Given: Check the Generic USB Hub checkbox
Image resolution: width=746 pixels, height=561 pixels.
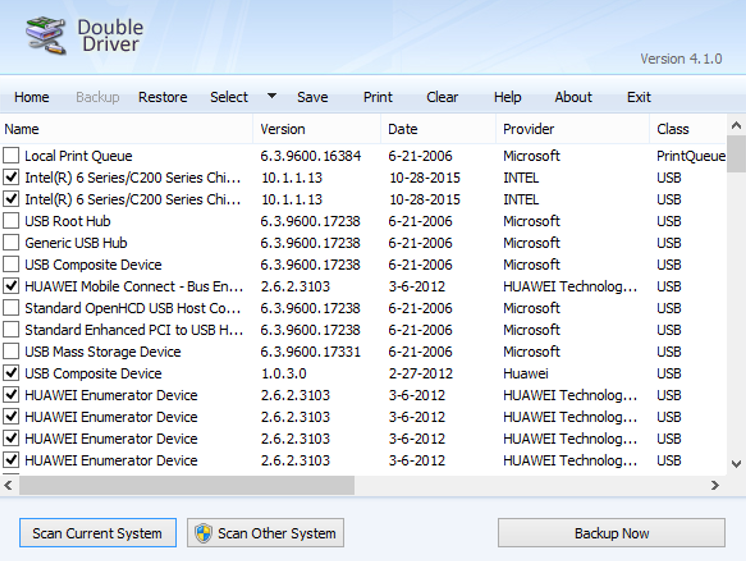Looking at the screenshot, I should 11,243.
